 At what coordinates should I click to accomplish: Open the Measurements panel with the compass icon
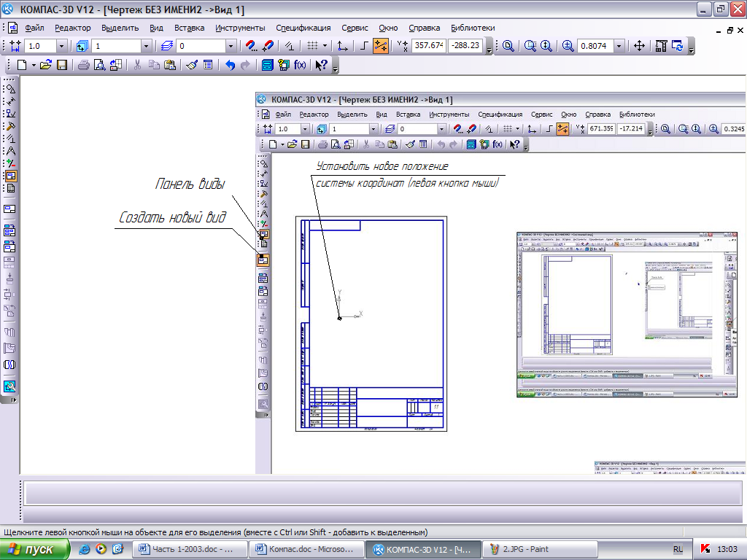pyautogui.click(x=10, y=151)
